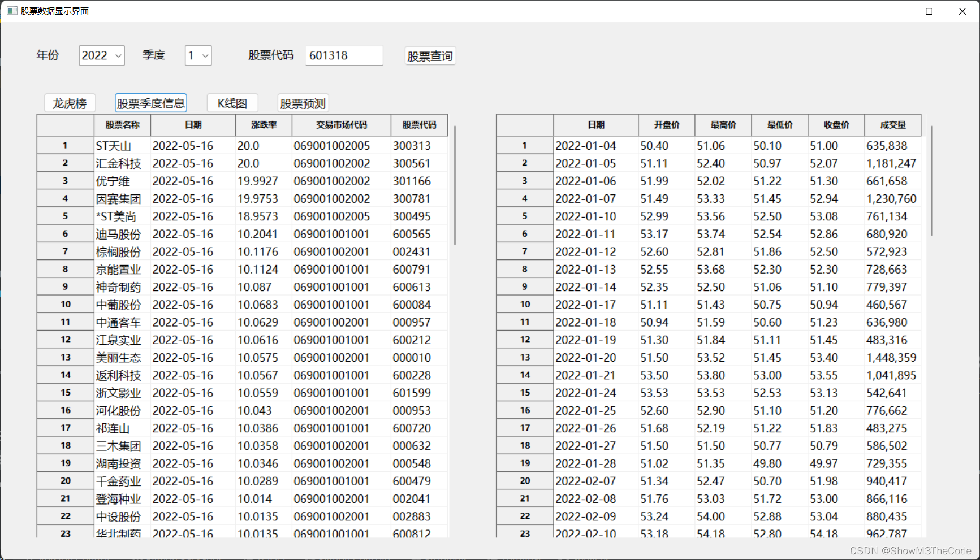
Task: Click the cell 河化股份
Action: pyautogui.click(x=122, y=411)
